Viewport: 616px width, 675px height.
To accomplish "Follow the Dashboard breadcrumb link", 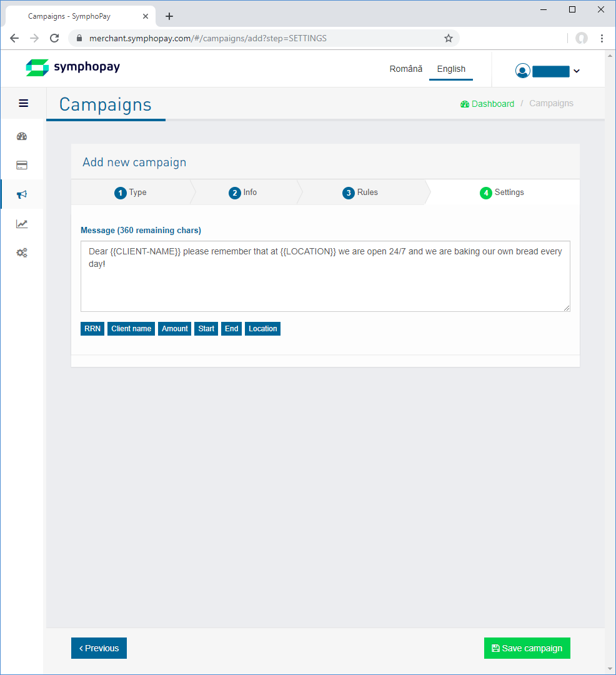I will 487,104.
